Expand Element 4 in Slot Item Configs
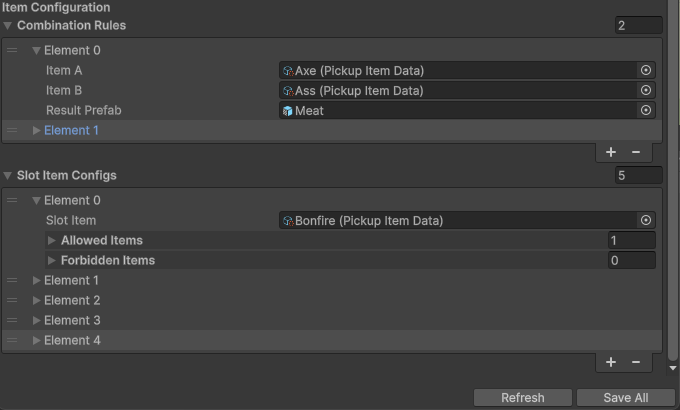 37,340
